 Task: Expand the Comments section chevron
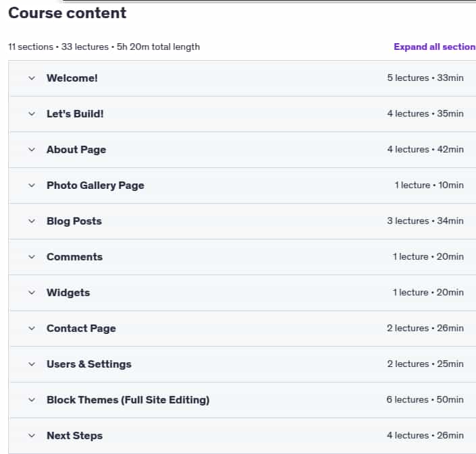(x=32, y=257)
